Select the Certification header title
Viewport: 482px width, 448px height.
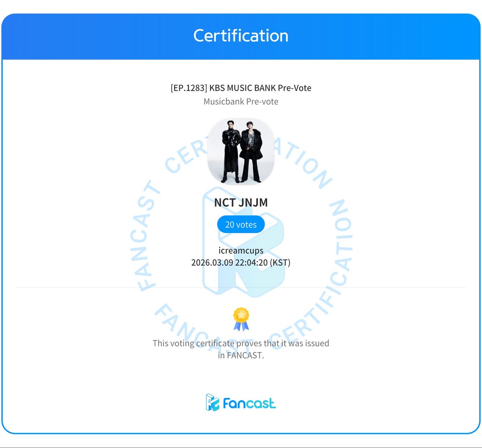coord(241,35)
